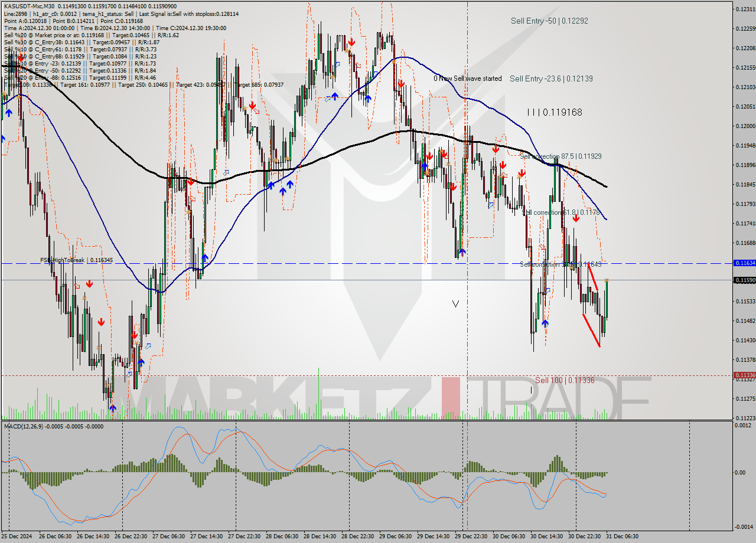Click the '0 New Sell wave started' annotation
The image size is (756, 543).
tap(467, 78)
